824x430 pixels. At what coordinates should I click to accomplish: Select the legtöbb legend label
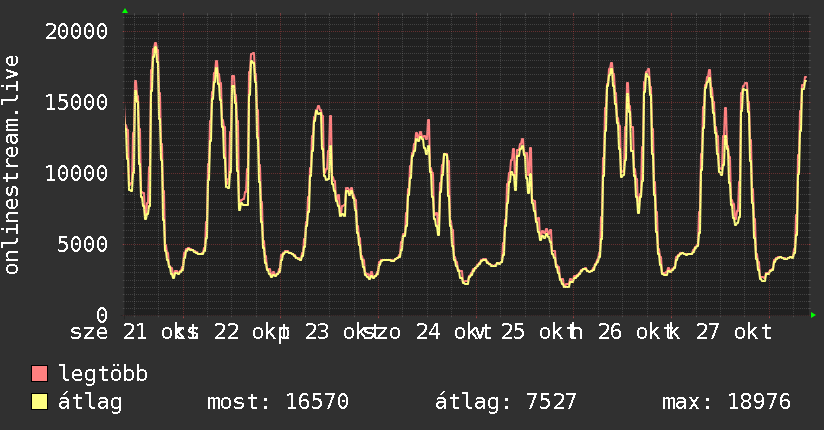point(103,373)
